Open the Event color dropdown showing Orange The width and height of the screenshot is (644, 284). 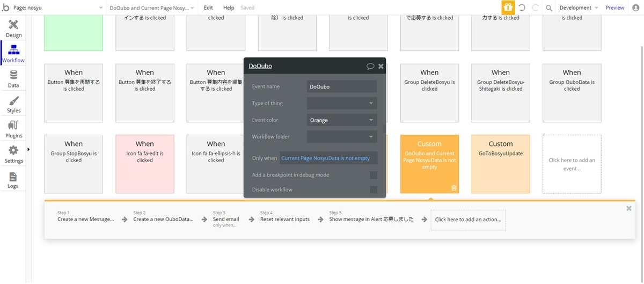click(x=342, y=120)
